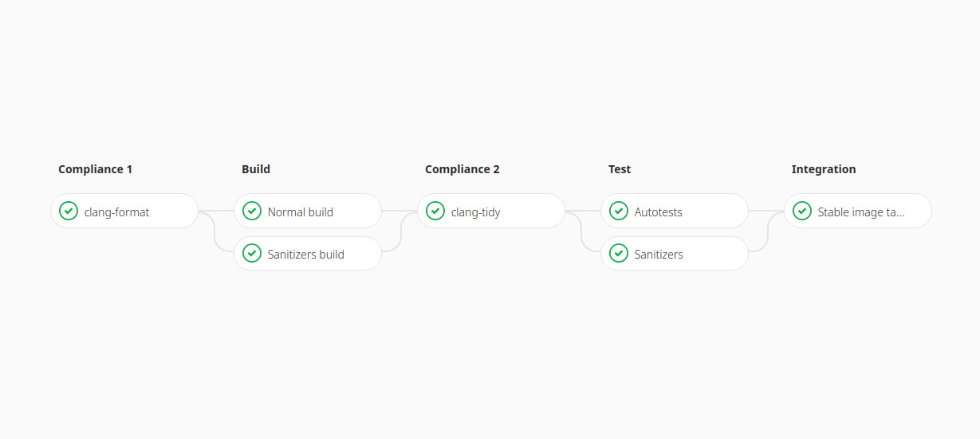Open the clang-format job

[124, 212]
